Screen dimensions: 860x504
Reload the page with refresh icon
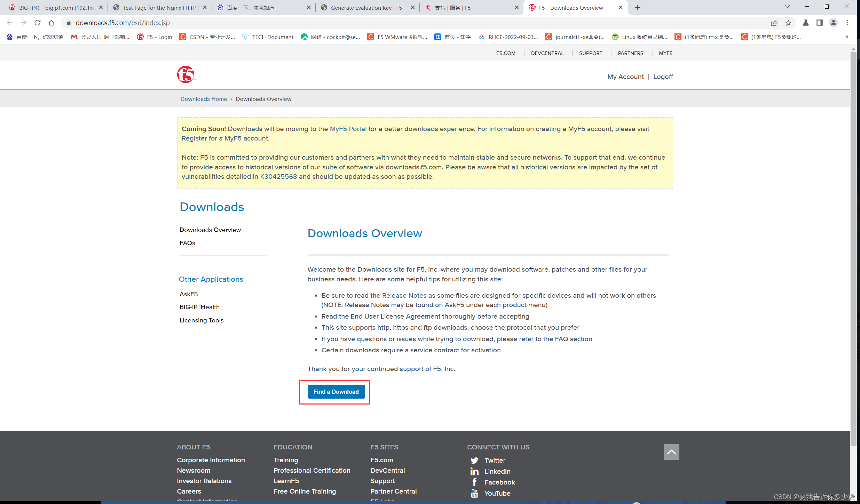(x=38, y=23)
